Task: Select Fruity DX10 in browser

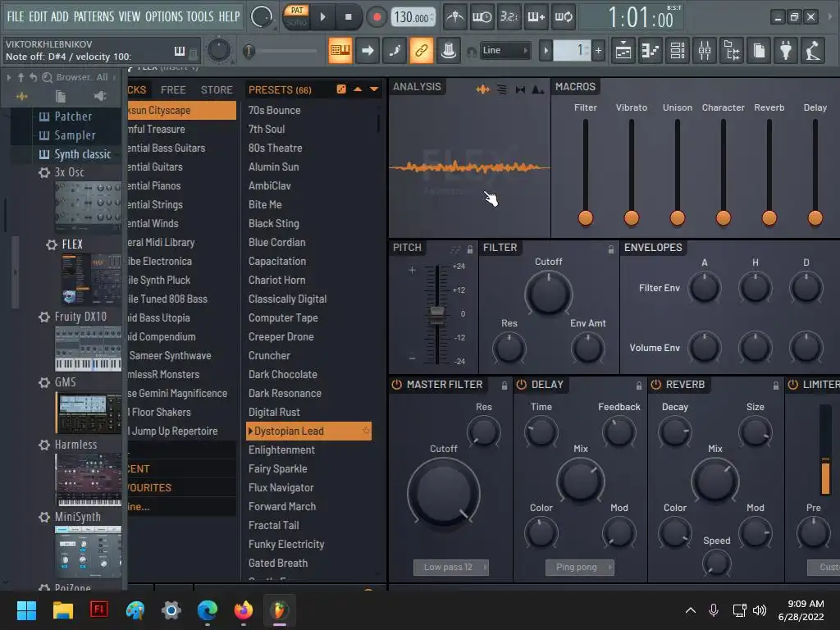Action: click(80, 317)
